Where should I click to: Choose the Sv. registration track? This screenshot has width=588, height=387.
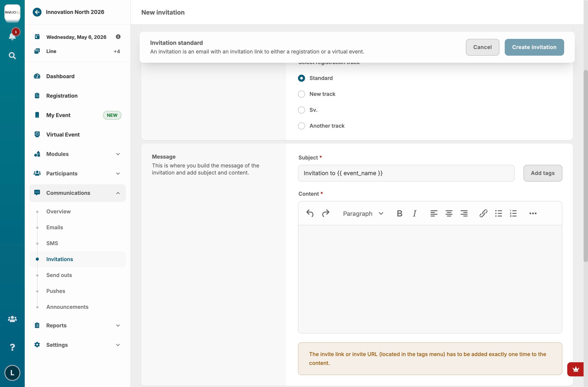coord(301,110)
